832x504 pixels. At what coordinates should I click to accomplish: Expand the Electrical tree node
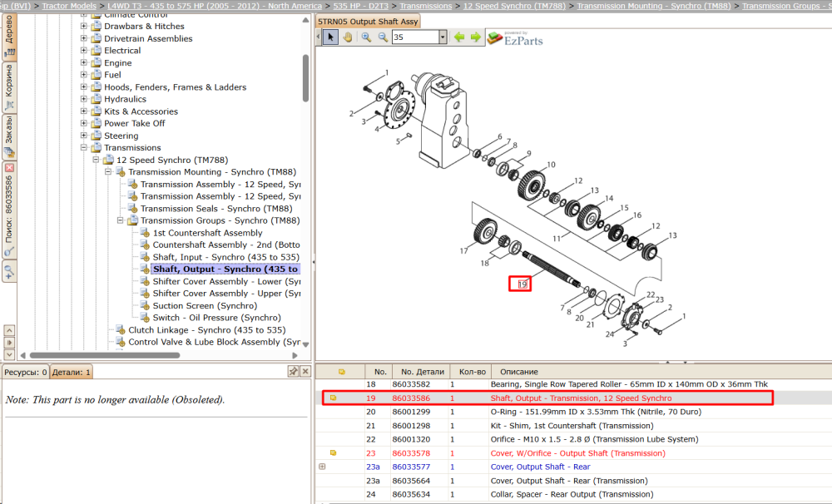pos(84,51)
